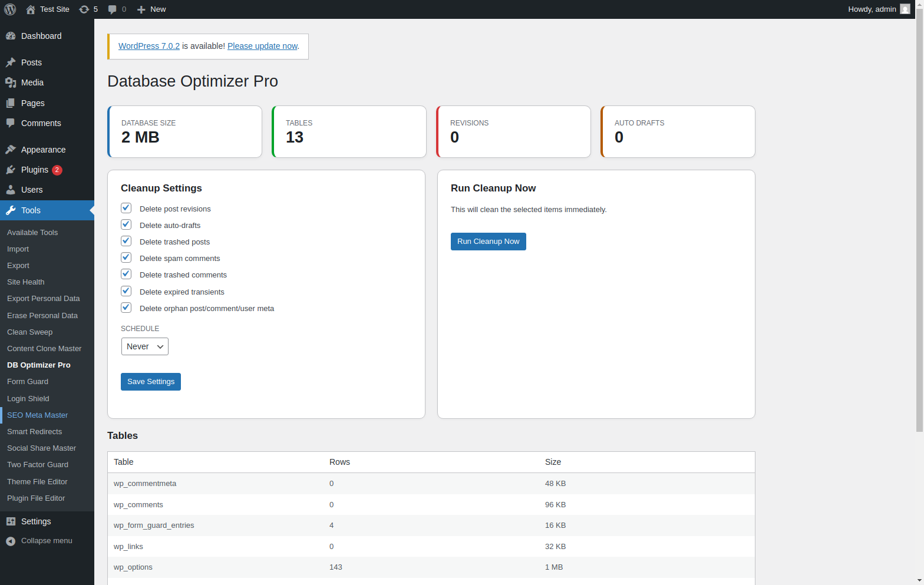
Task: Click the Tools wrench icon
Action: pyautogui.click(x=11, y=210)
